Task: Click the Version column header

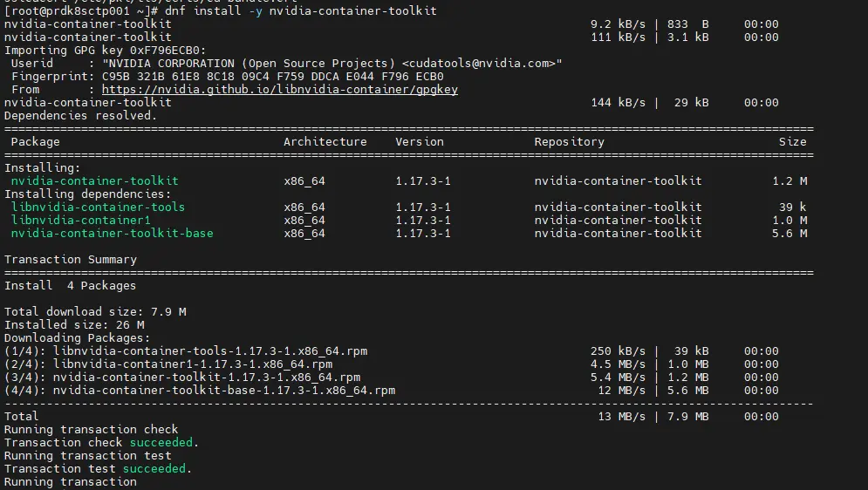Action: click(x=419, y=142)
